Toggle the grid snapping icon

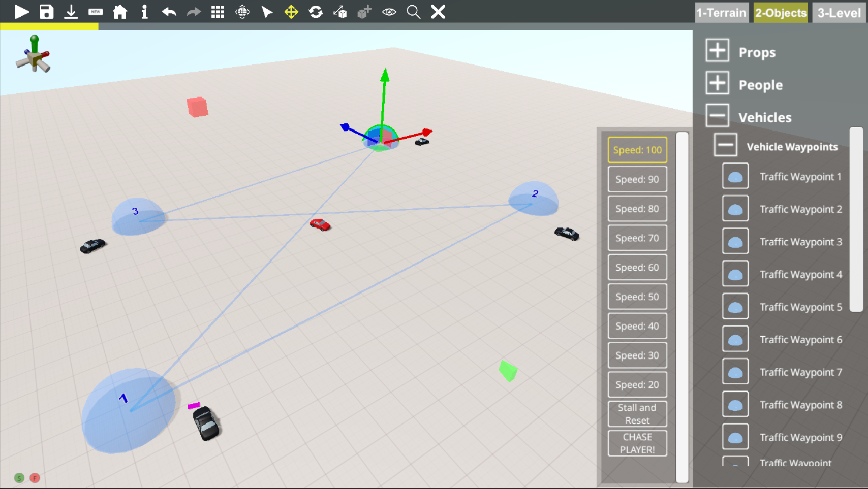[x=218, y=12]
